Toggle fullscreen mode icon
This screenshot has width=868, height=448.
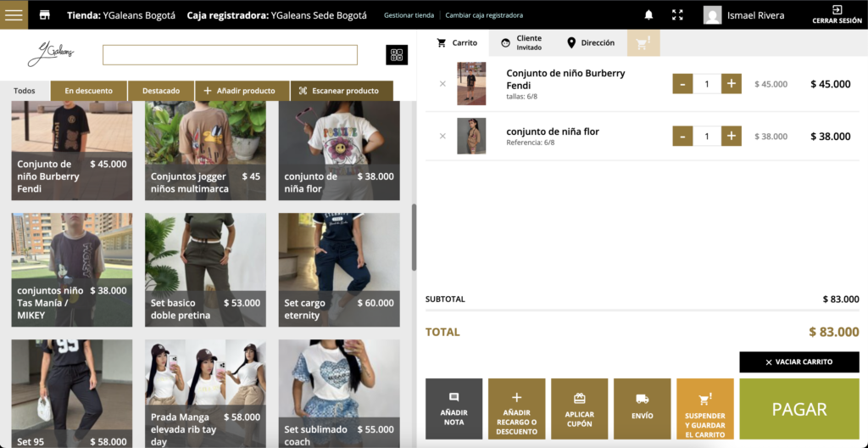(x=677, y=15)
